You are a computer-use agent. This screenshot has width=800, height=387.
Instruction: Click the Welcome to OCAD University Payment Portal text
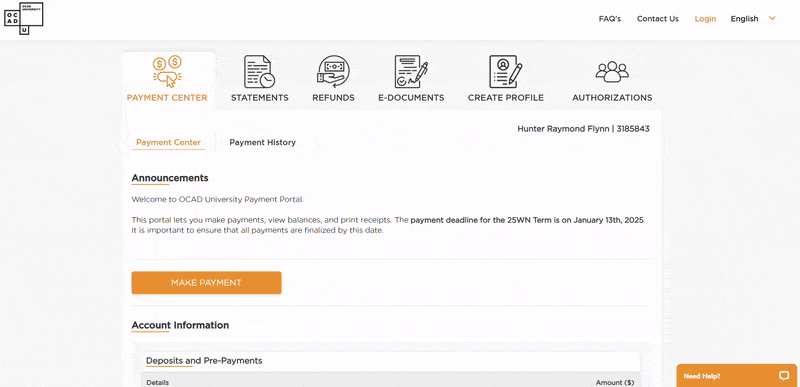coord(217,199)
